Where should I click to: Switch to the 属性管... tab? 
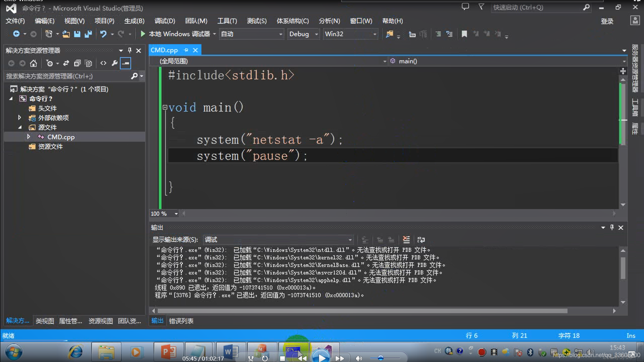pyautogui.click(x=70, y=321)
